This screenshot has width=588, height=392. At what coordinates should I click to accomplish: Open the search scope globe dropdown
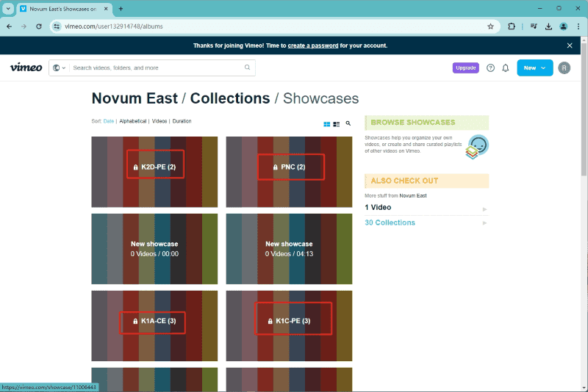(x=59, y=68)
